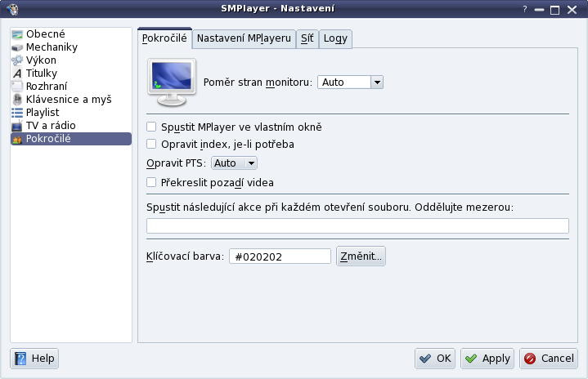Enable Spustit MPlayer ve vlastním okně
The height and width of the screenshot is (379, 588).
151,127
